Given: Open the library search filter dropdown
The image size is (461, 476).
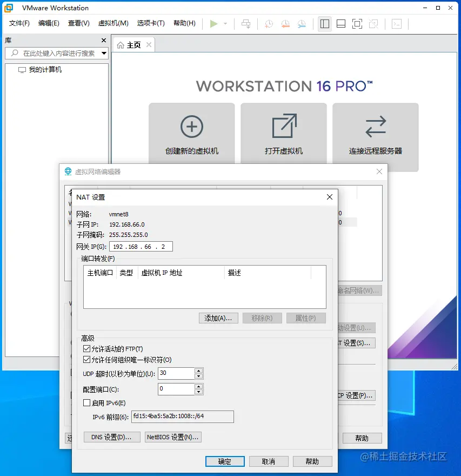Looking at the screenshot, I should point(104,54).
